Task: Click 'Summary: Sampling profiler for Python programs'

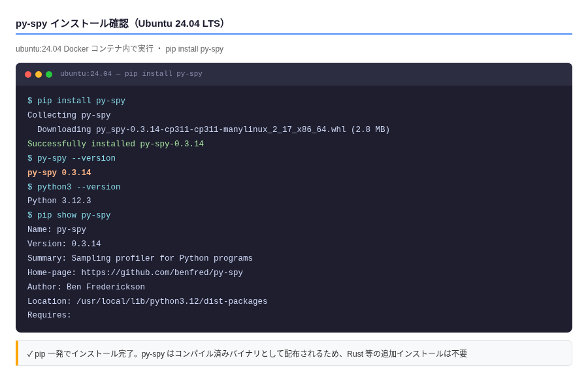Action: (140, 258)
